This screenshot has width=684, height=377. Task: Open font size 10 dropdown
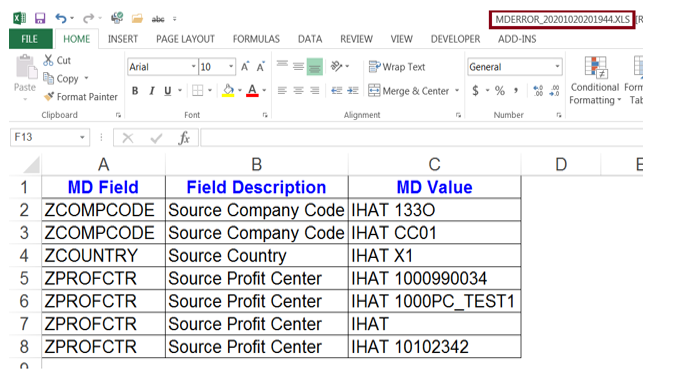tap(231, 67)
